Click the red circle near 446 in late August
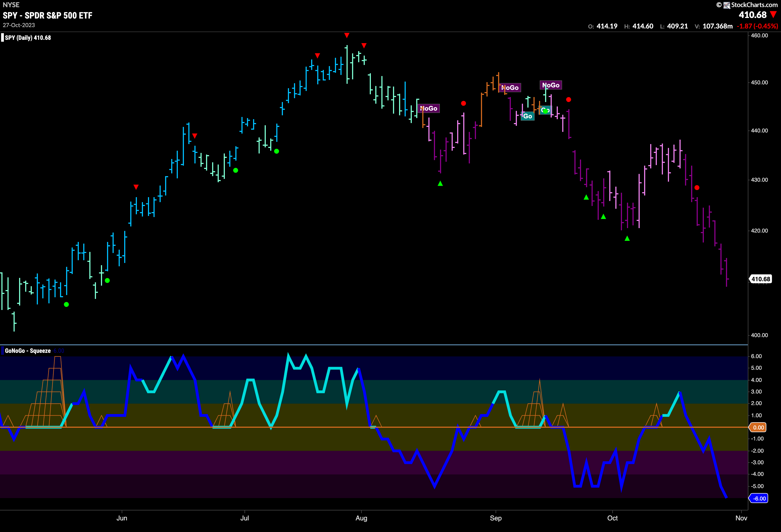 click(464, 103)
